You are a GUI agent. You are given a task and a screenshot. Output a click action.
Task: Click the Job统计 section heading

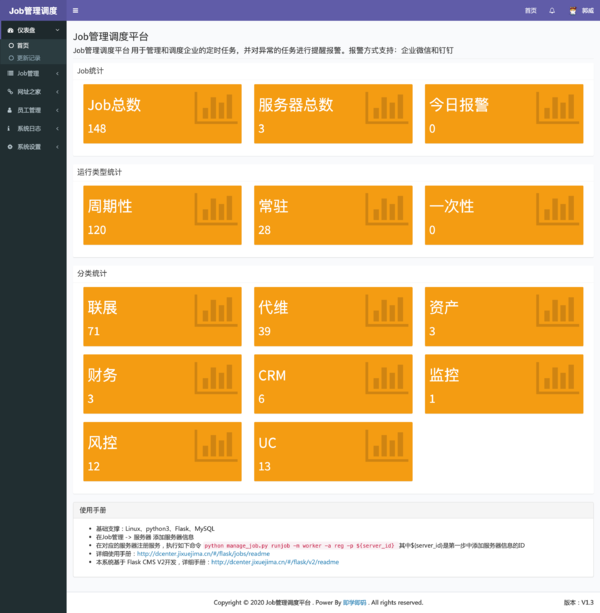point(90,71)
